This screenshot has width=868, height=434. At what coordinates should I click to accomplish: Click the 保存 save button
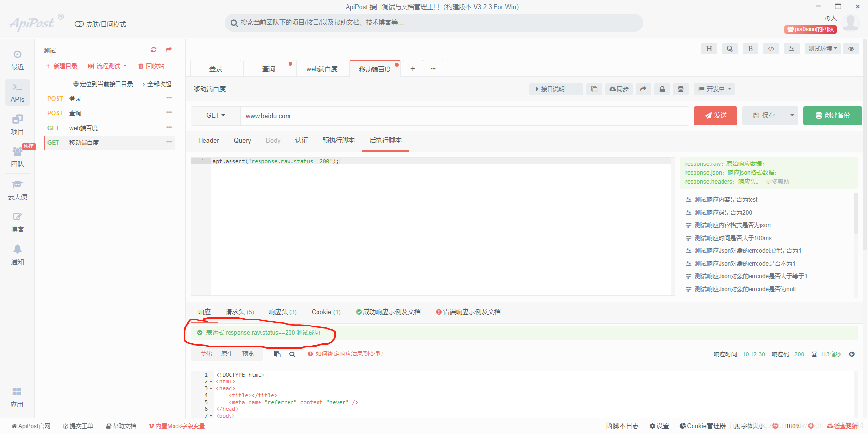[x=764, y=116]
